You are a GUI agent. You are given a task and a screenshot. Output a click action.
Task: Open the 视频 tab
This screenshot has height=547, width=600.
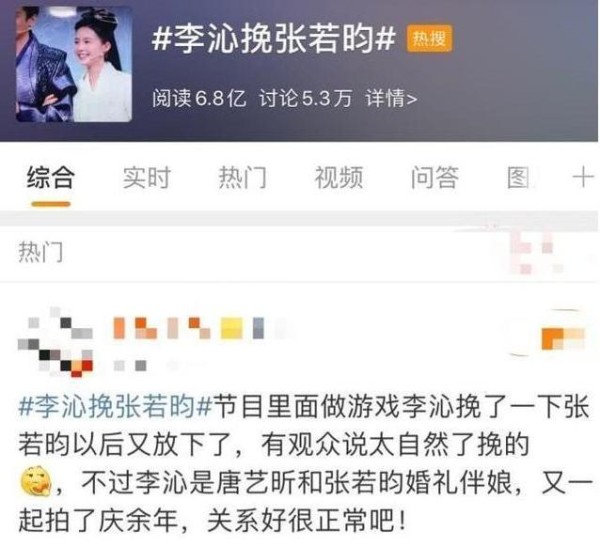tap(338, 178)
